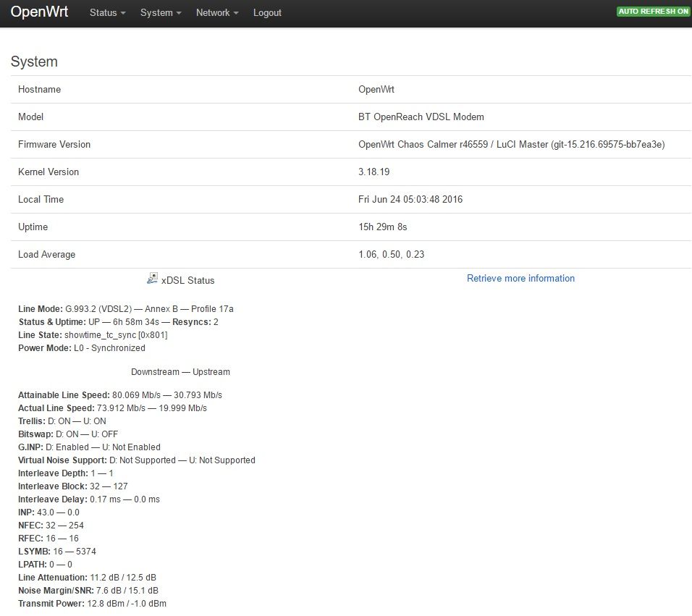The image size is (692, 616).
Task: Click the Line Mode G.993.2 entry
Action: 125,309
